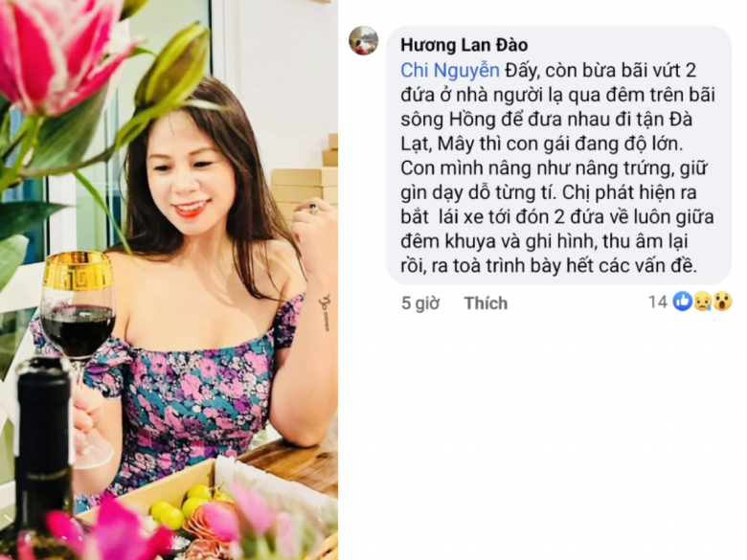747x560 pixels.
Task: Click the grey comment bubble text body
Action: [x=558, y=155]
